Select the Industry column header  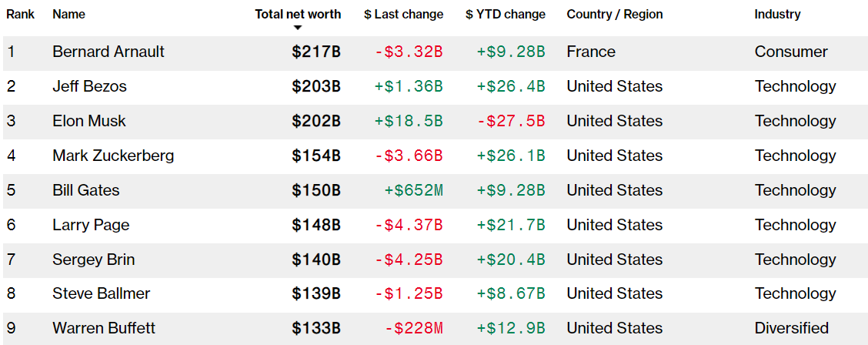pos(777,14)
